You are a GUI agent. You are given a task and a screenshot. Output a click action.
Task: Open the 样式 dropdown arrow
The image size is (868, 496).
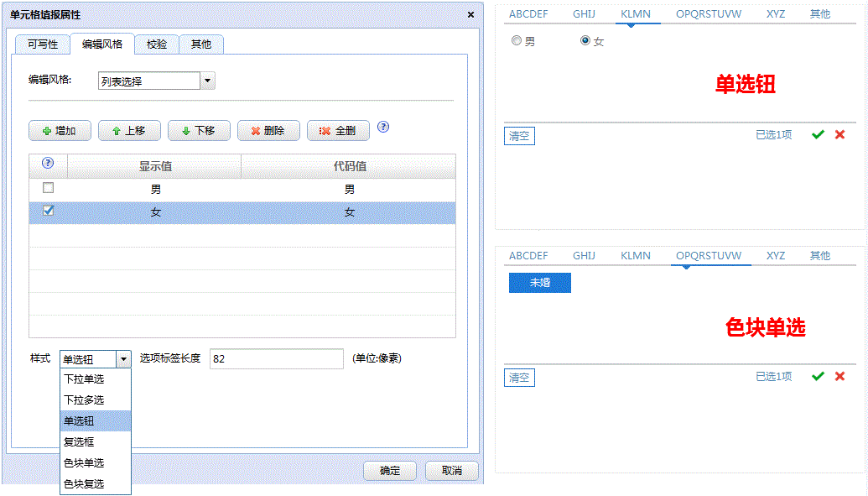[x=124, y=359]
